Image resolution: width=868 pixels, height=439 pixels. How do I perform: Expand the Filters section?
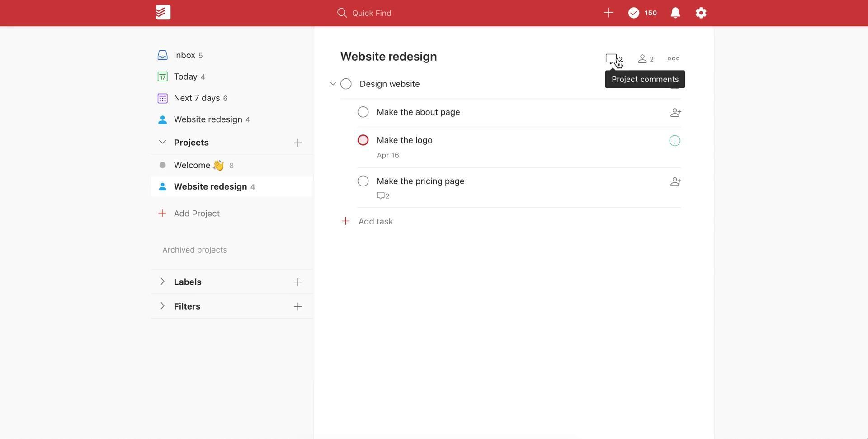162,306
